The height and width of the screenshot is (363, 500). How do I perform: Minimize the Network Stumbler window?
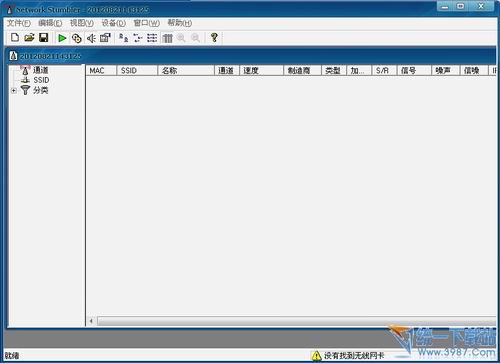point(445,6)
